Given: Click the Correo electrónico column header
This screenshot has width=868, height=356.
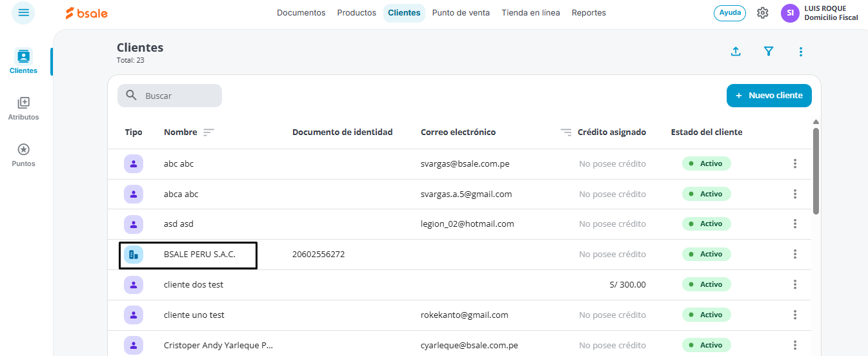Looking at the screenshot, I should (x=458, y=132).
